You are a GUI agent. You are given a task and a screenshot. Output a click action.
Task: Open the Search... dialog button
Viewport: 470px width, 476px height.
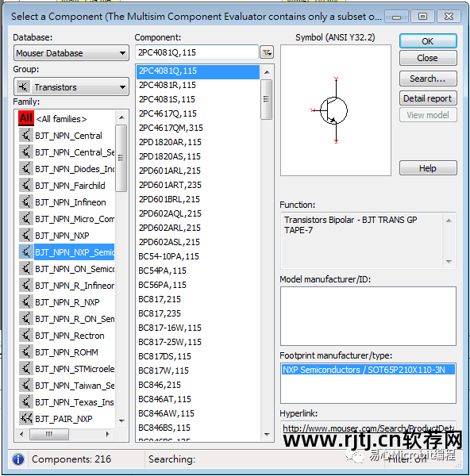[428, 79]
